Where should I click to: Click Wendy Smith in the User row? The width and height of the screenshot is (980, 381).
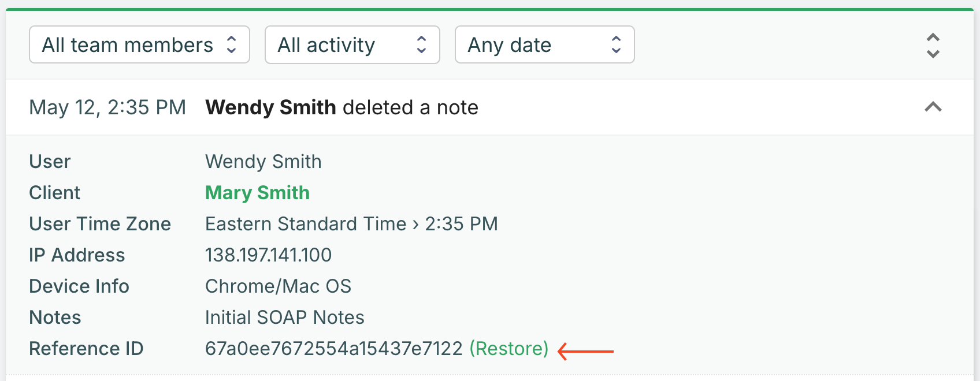[x=263, y=162]
